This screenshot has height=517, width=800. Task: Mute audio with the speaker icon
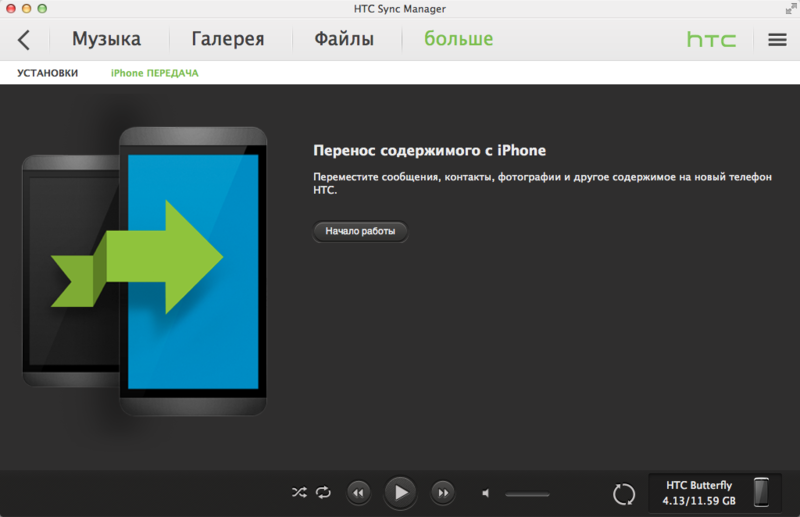[x=486, y=494]
